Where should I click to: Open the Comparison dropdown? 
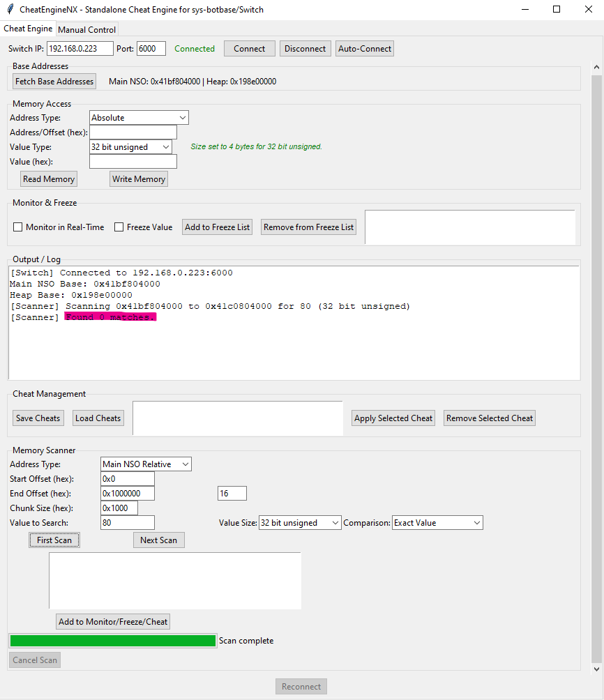click(x=437, y=523)
